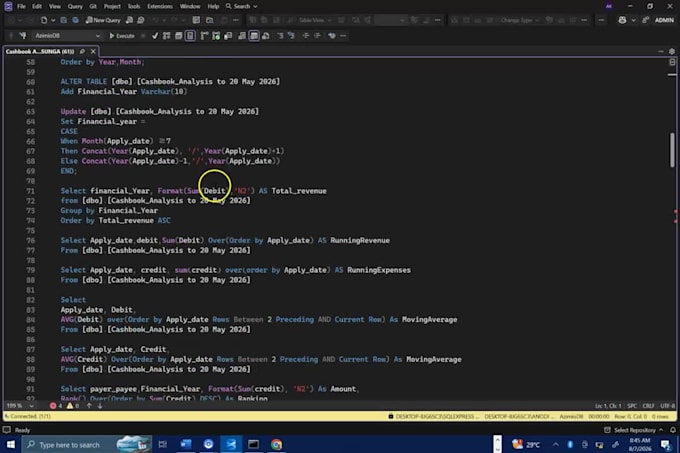Click the Windows Start button
Screen dimensions: 680x453
pyautogui.click(x=11, y=444)
